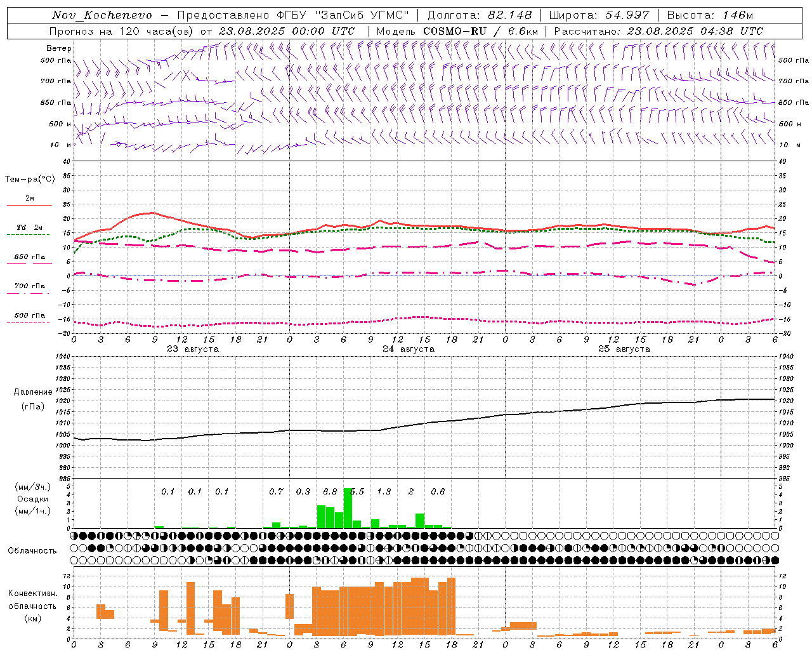The width and height of the screenshot is (812, 650).
Task: Click the Широта: 54.997 value
Action: (599, 15)
